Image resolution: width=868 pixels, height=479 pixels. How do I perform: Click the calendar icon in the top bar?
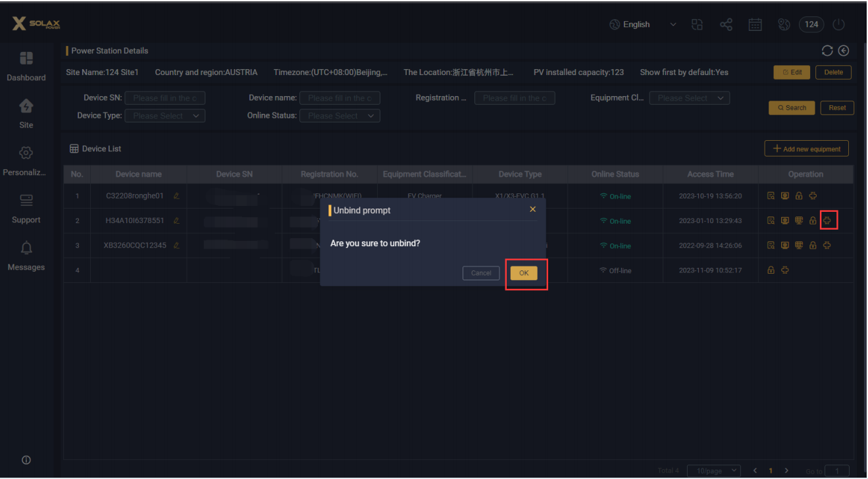(x=755, y=24)
